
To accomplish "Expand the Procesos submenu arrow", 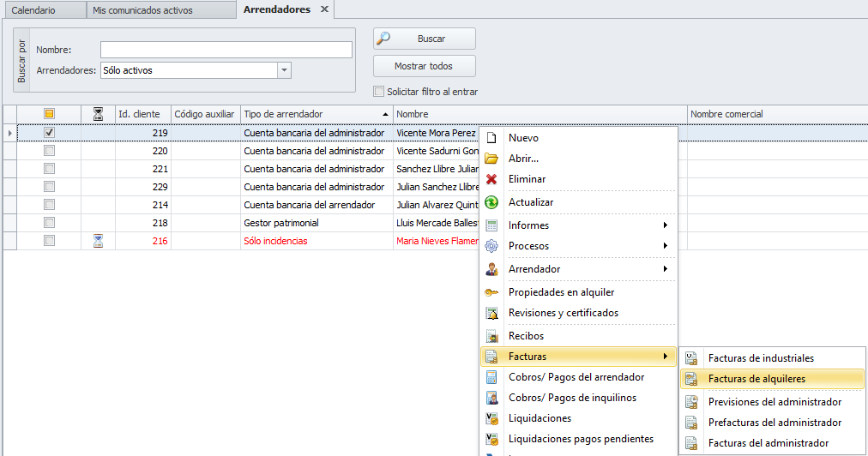I will [666, 246].
